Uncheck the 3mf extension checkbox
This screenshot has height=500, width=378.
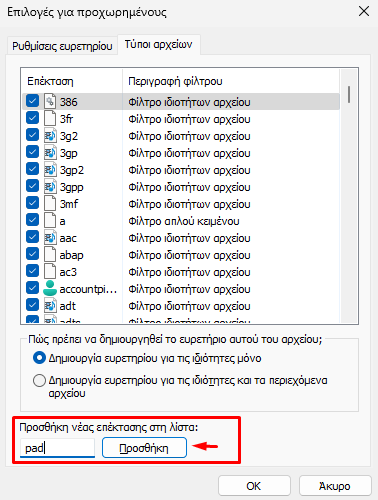[32, 203]
